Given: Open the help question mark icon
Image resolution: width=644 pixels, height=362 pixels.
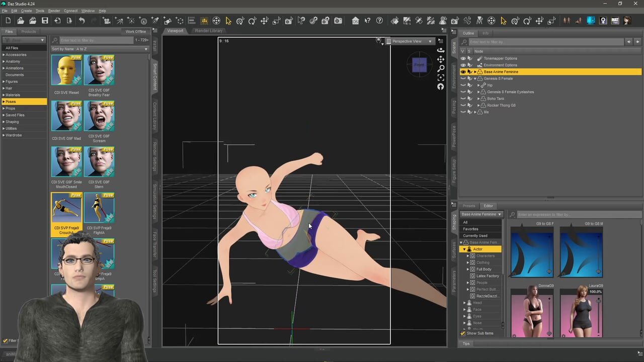Looking at the screenshot, I should tap(379, 21).
